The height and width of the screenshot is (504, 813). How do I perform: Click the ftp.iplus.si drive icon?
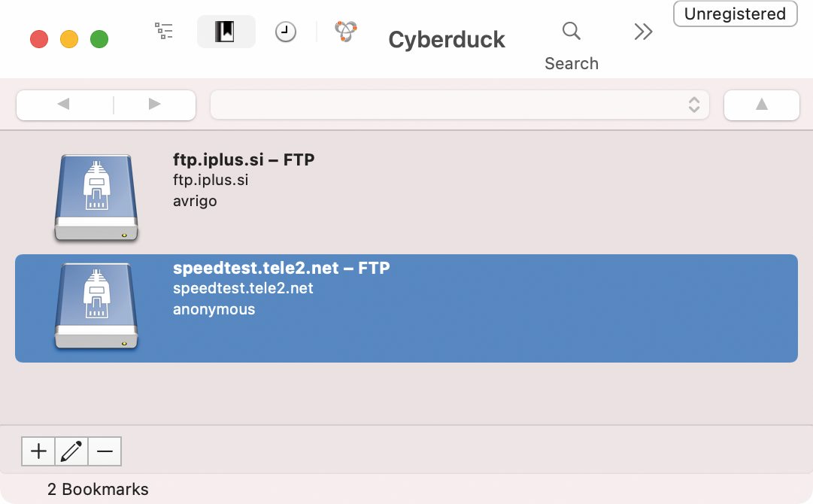96,198
